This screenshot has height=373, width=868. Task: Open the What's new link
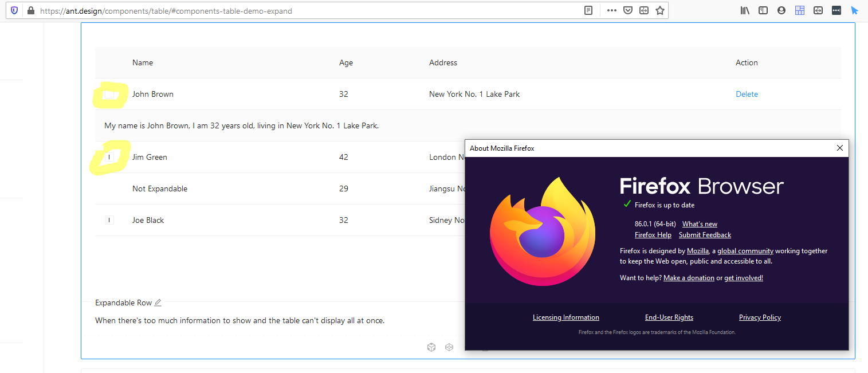pos(700,224)
